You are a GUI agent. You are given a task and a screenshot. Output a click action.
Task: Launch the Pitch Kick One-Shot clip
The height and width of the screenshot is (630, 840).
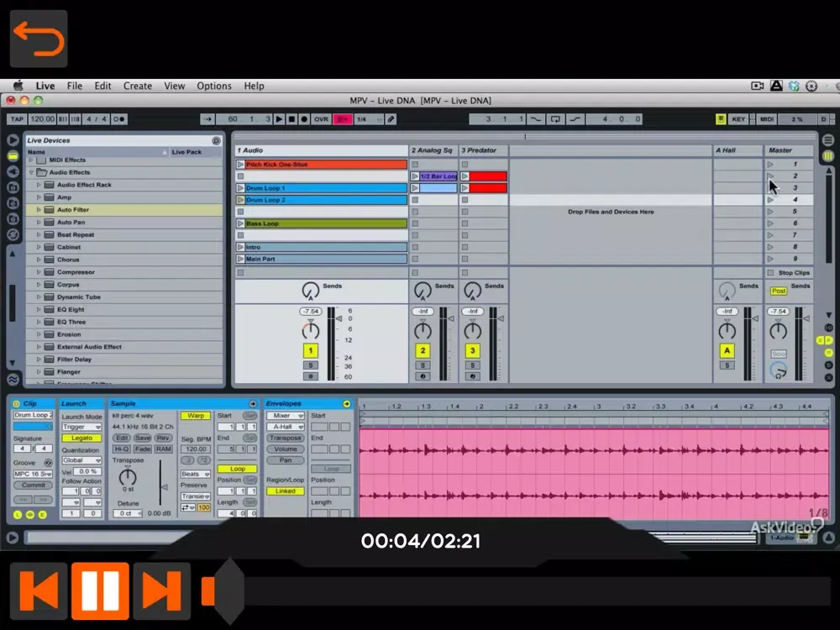pyautogui.click(x=240, y=165)
